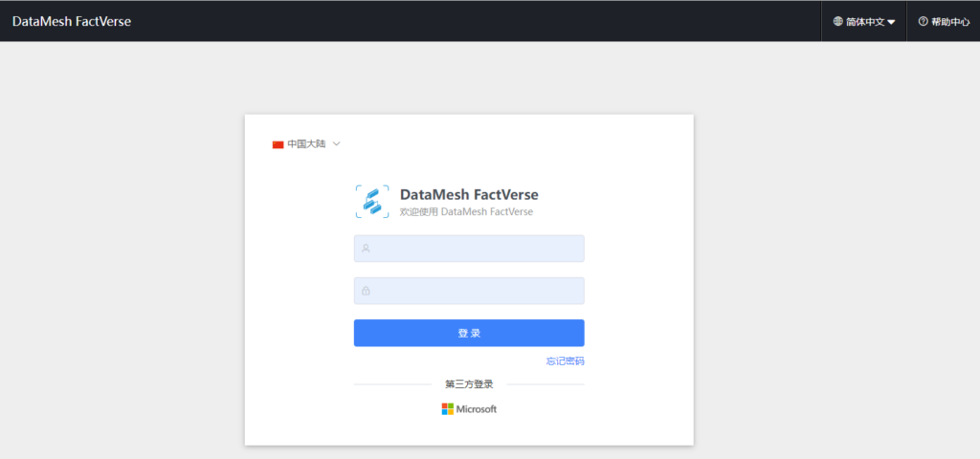Click the Microsoft logo icon

pos(448,409)
